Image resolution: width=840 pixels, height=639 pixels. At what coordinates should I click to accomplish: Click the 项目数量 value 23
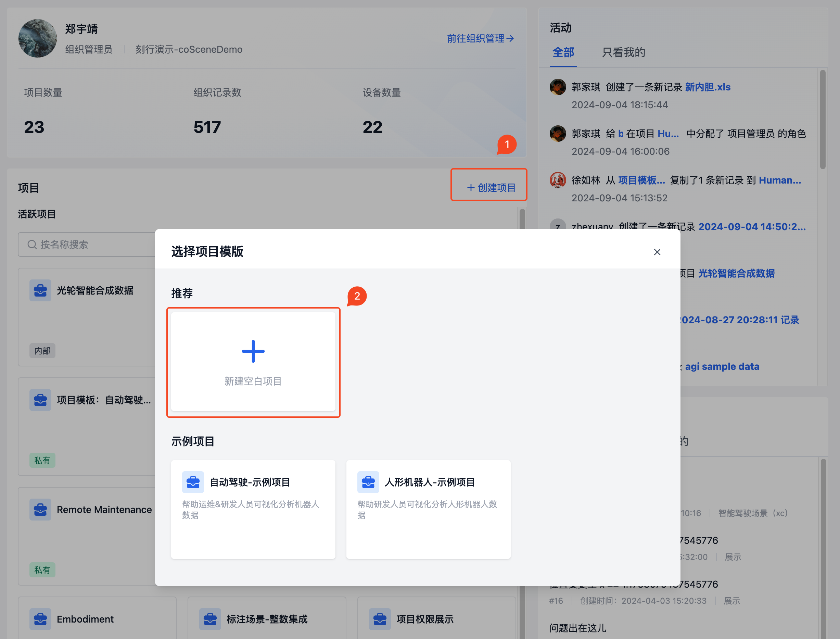(x=34, y=127)
